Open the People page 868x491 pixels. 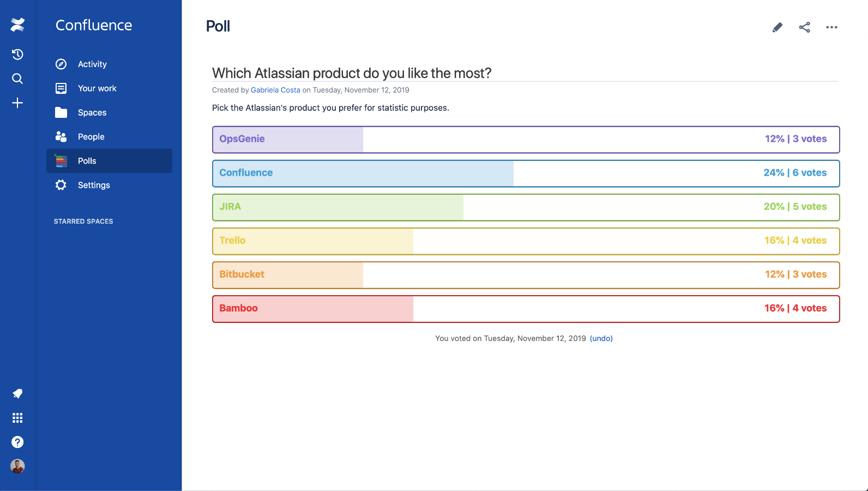point(91,137)
